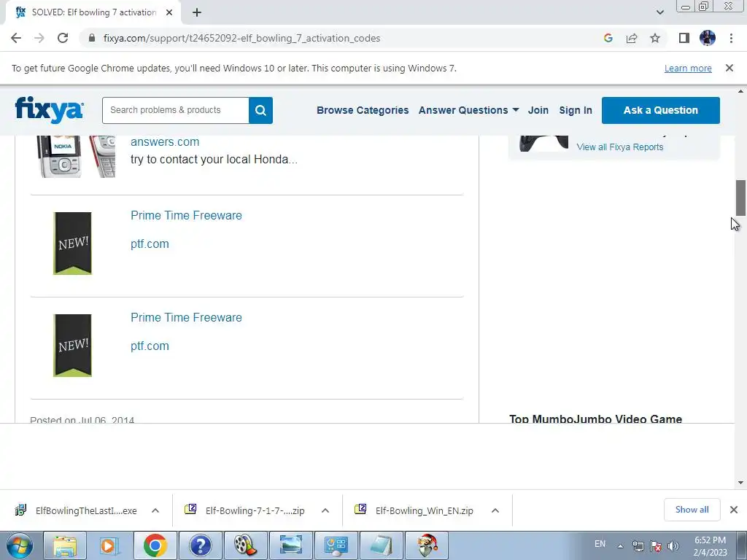Click the browser forward arrow

(39, 38)
